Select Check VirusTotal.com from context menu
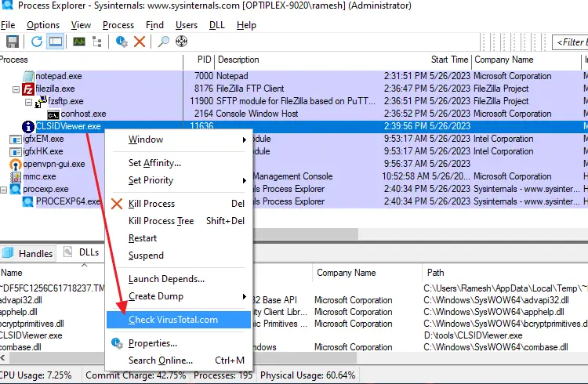The height and width of the screenshot is (384, 588). click(x=173, y=320)
